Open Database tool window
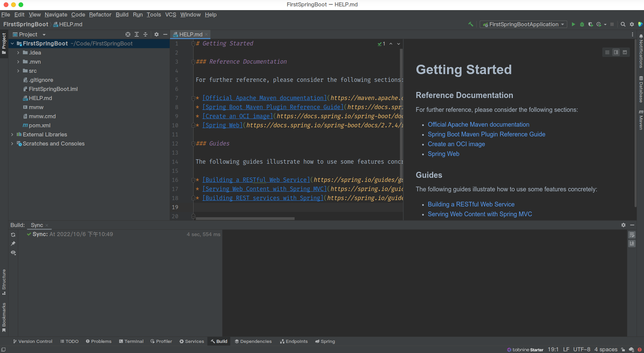644x353 pixels. point(641,90)
